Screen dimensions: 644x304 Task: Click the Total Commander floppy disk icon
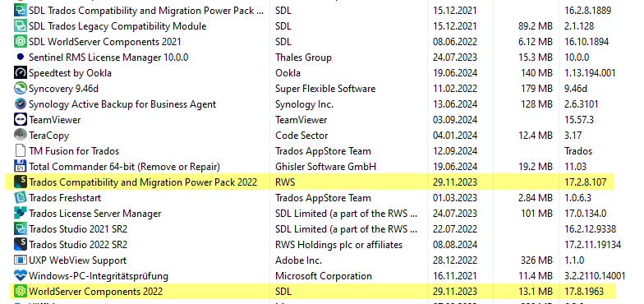coord(20,166)
